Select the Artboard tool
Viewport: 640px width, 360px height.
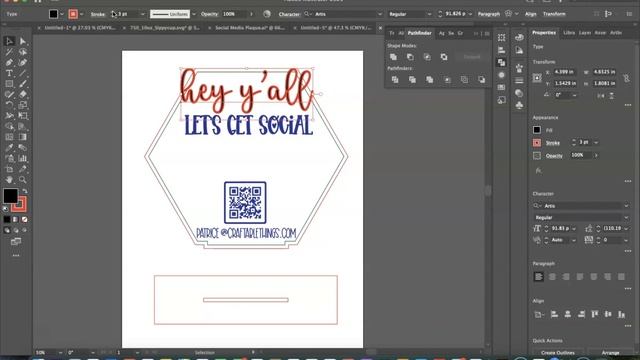click(x=9, y=169)
